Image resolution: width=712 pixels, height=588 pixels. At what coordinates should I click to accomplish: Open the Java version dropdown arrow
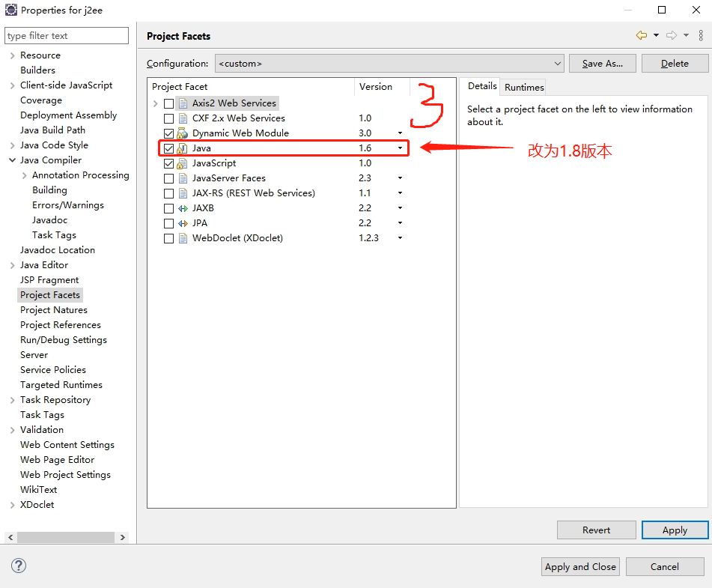pos(400,148)
